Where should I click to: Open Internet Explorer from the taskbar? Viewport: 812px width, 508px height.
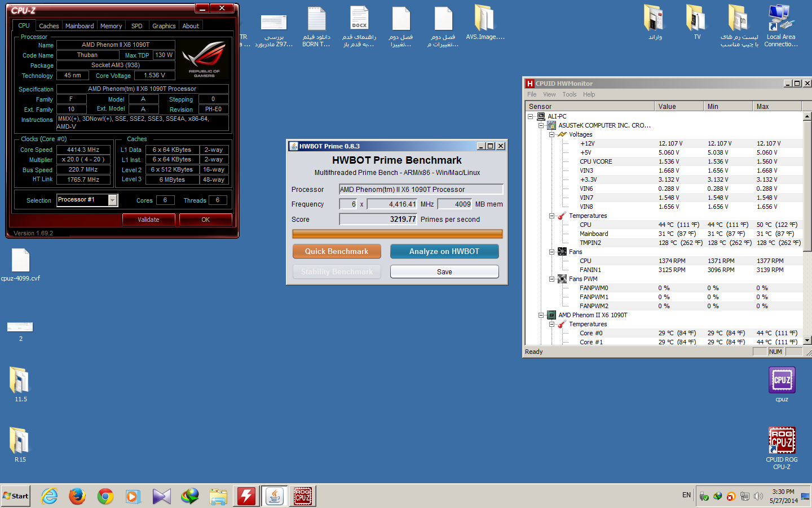(50, 496)
